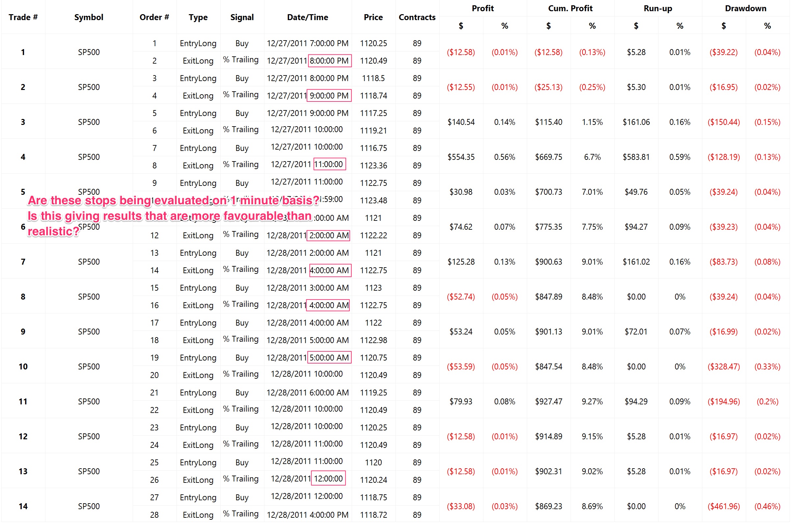Click run-up $72.01 for trade 9

[636, 332]
